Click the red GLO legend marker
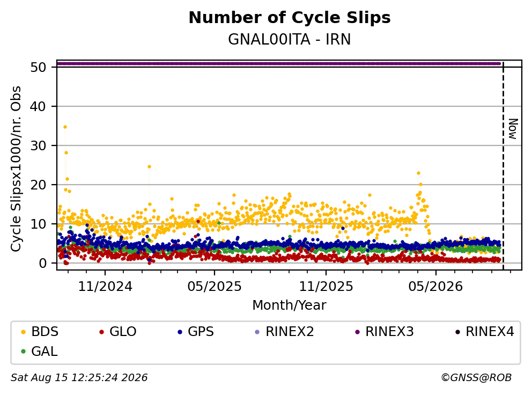This screenshot has width=532, height=394. (101, 332)
